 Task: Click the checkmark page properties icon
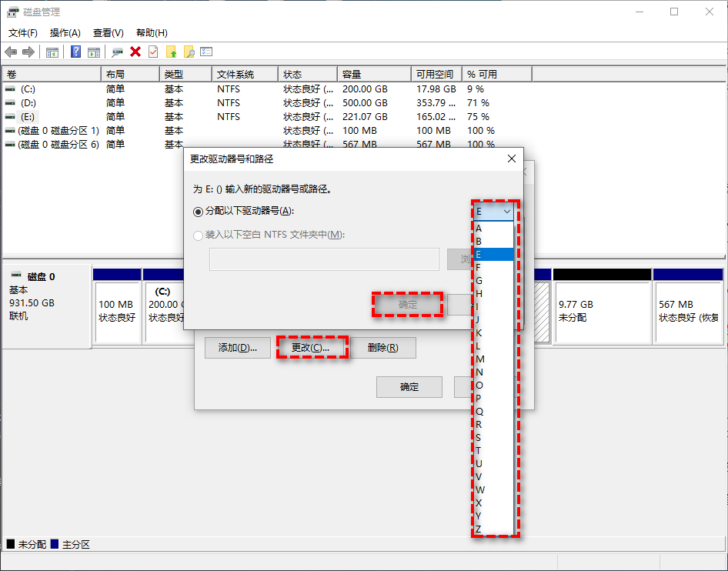pos(153,52)
